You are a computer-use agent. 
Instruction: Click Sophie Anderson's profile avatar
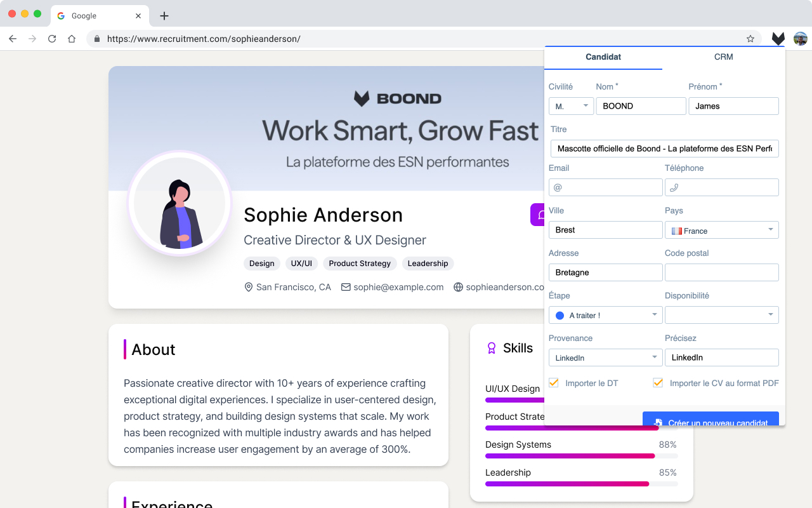tap(180, 203)
